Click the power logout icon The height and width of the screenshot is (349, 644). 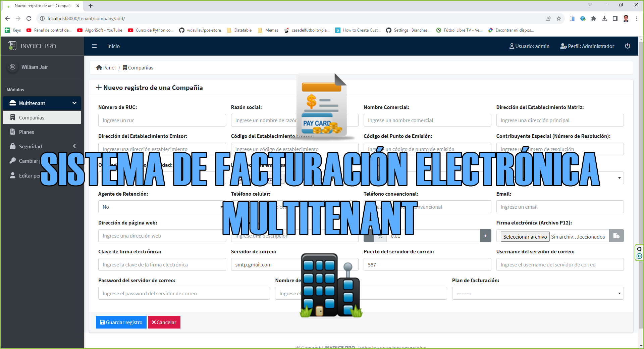pyautogui.click(x=627, y=46)
